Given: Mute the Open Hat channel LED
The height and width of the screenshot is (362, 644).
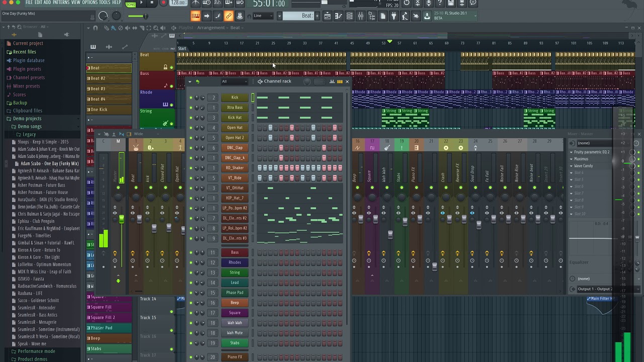Looking at the screenshot, I should tap(191, 128).
